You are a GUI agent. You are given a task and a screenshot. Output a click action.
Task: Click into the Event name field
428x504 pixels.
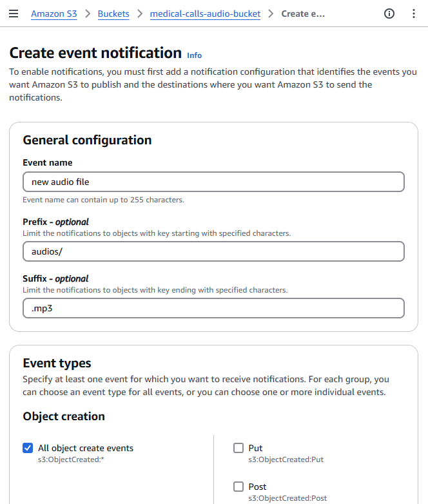213,182
